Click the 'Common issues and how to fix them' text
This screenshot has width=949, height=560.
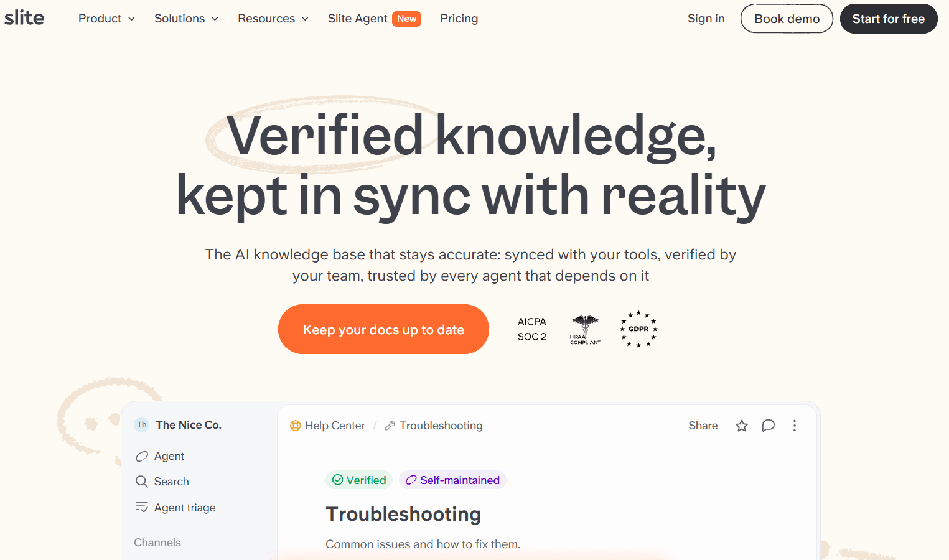click(423, 544)
